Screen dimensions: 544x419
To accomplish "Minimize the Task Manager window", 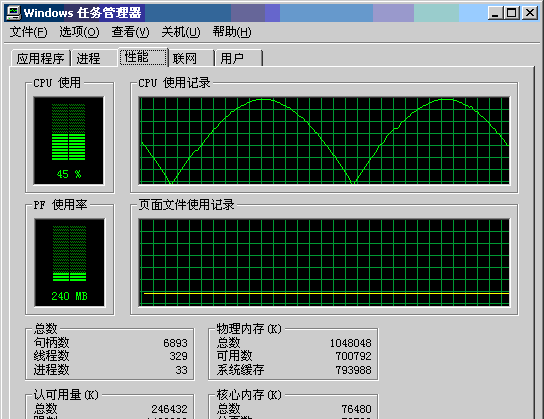I will point(495,13).
